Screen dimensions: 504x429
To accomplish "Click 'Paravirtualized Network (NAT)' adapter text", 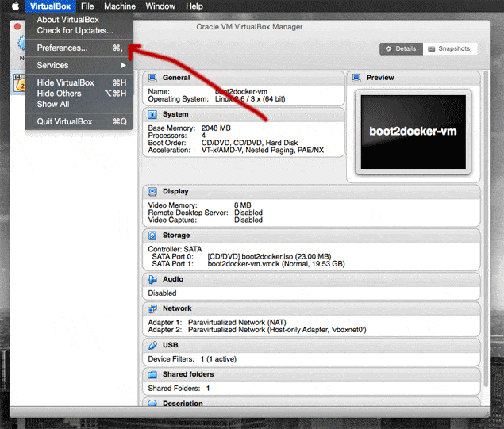I will coord(237,323).
